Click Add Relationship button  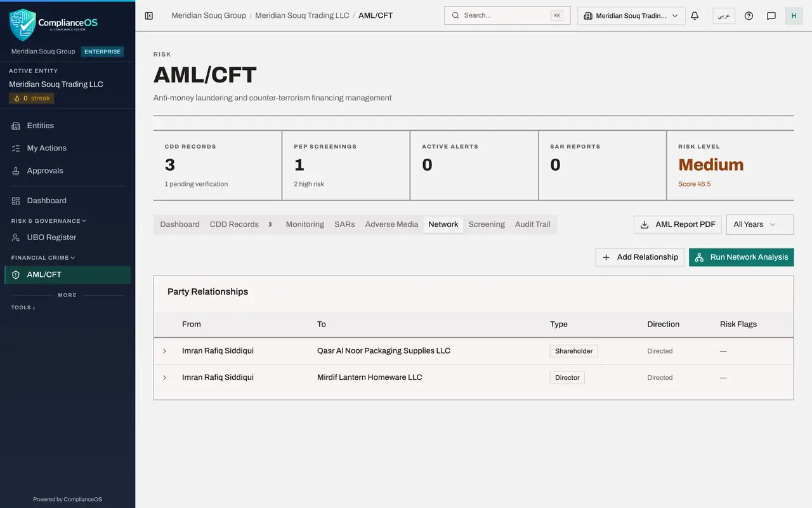(x=640, y=257)
